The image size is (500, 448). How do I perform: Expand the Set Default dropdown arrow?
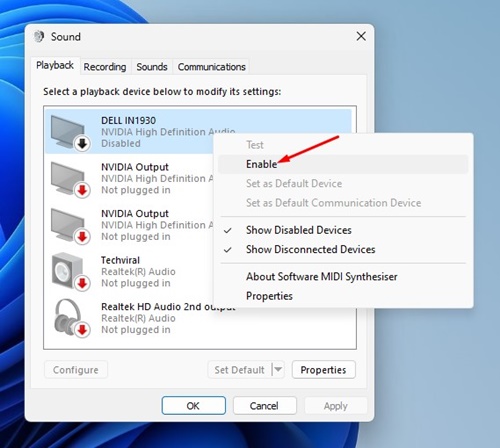point(278,370)
